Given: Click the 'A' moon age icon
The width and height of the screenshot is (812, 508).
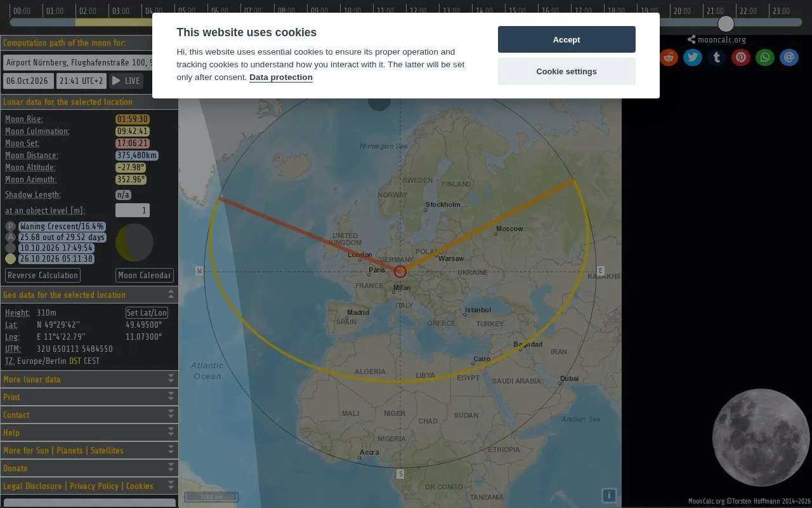Looking at the screenshot, I should click(x=10, y=237).
